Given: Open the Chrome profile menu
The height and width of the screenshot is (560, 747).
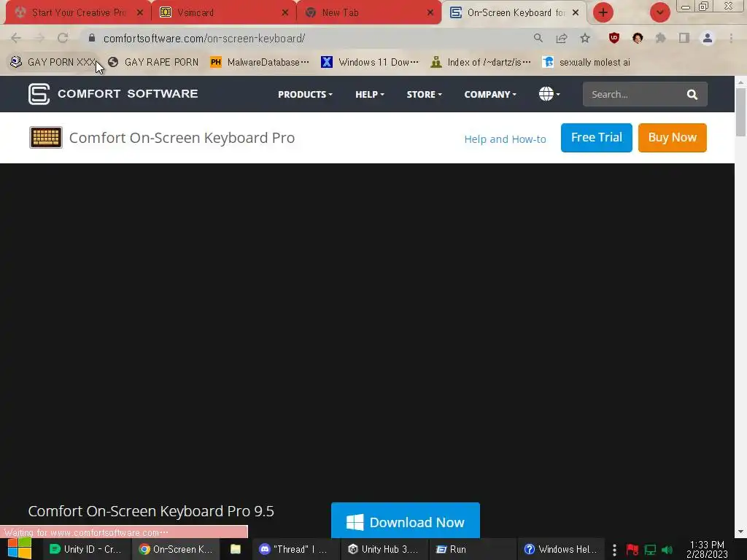Looking at the screenshot, I should point(708,38).
